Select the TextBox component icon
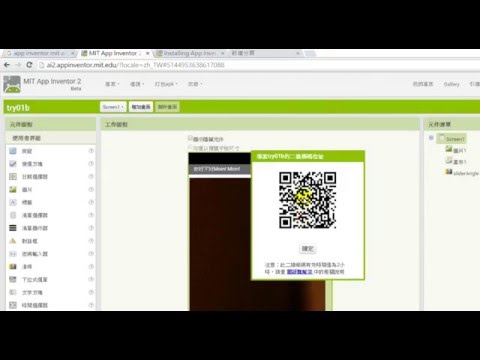480x360 pixels. [x=13, y=292]
